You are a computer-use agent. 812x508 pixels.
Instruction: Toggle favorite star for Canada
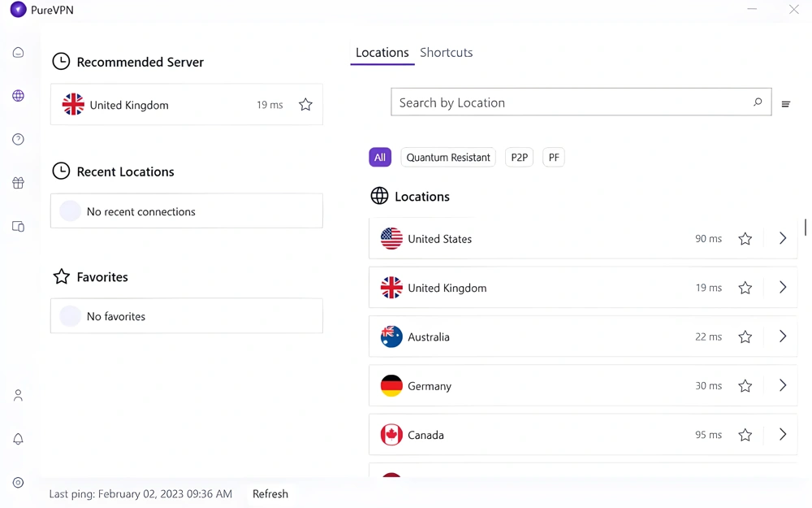click(x=745, y=434)
